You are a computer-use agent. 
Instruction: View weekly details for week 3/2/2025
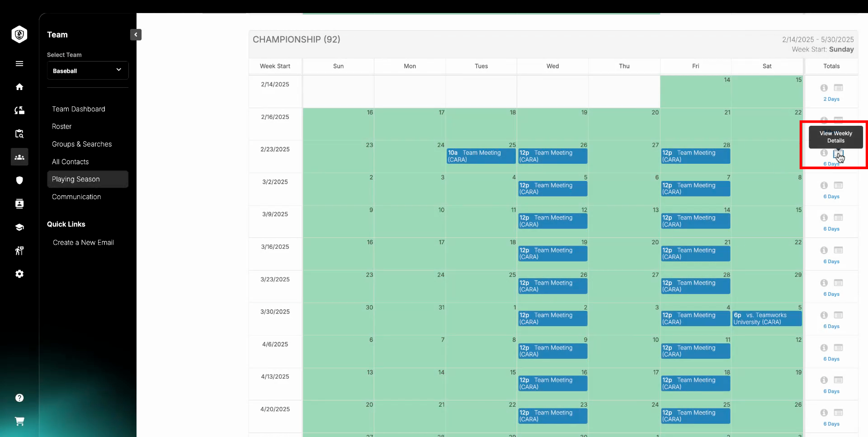coord(839,185)
